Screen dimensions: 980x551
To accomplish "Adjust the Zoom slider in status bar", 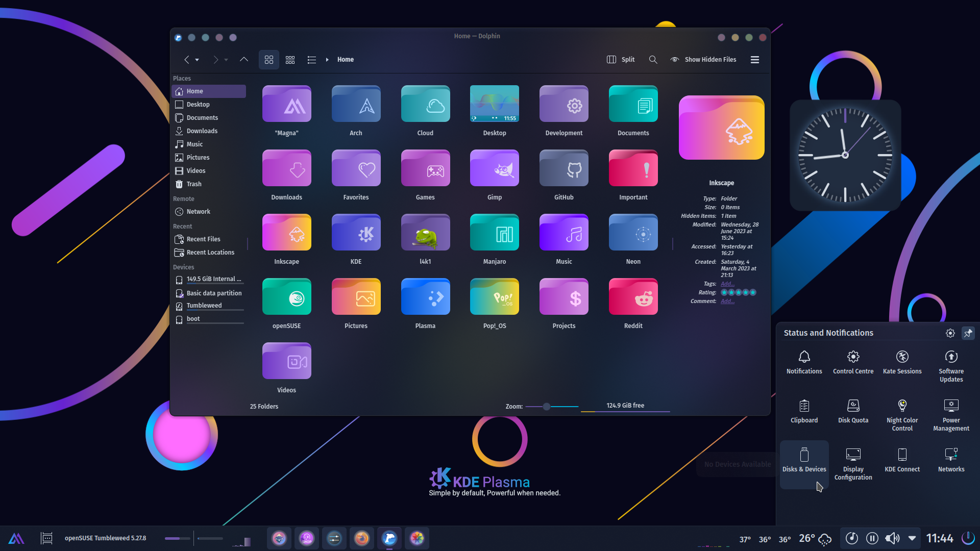I will [552, 407].
